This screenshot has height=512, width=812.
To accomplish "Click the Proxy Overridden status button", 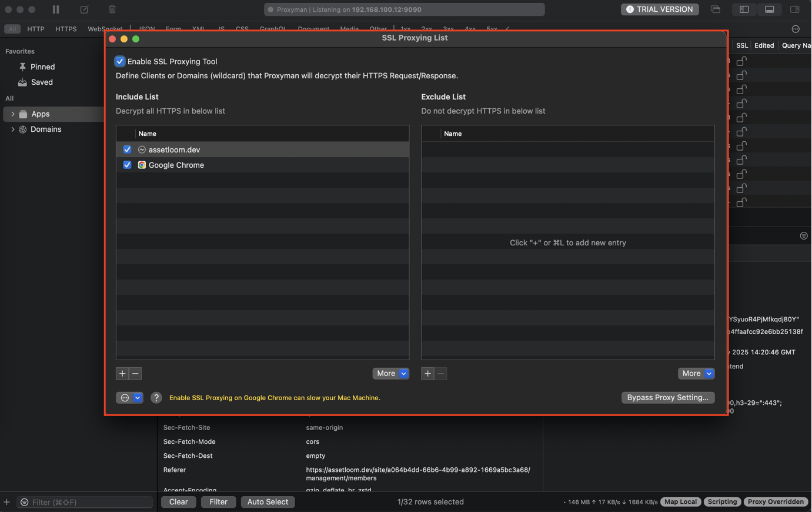I will click(x=776, y=502).
